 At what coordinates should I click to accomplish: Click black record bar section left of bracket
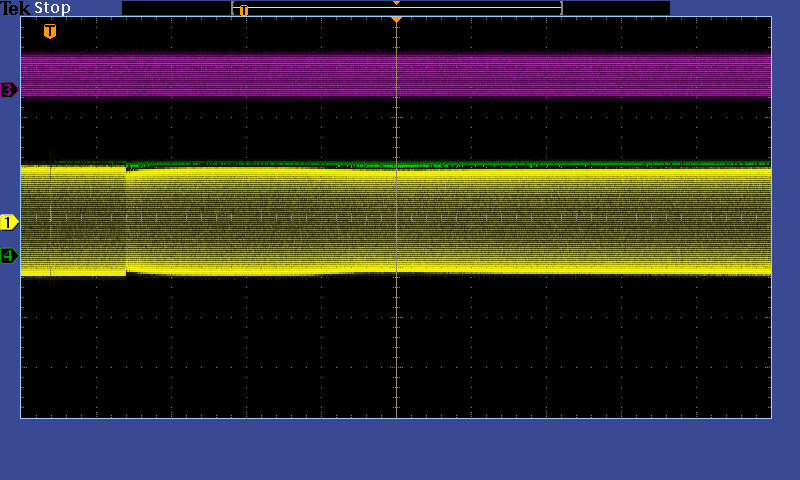[175, 8]
